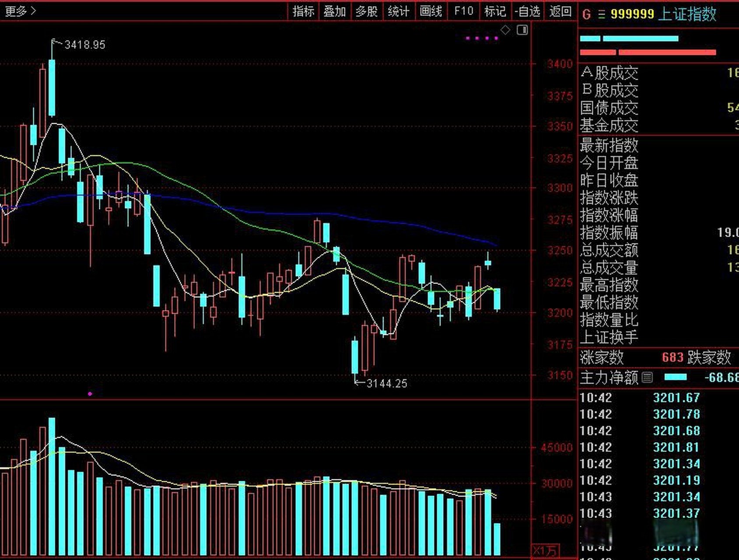Open the F10 company info

click(463, 11)
